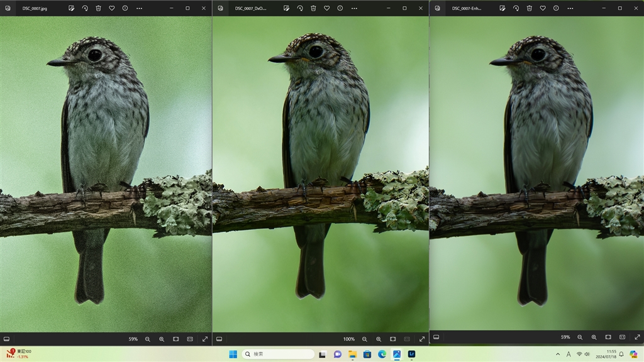This screenshot has height=362, width=644.
Task: Favorite the DSC_0007_DxO image with heart icon
Action: (x=326, y=8)
